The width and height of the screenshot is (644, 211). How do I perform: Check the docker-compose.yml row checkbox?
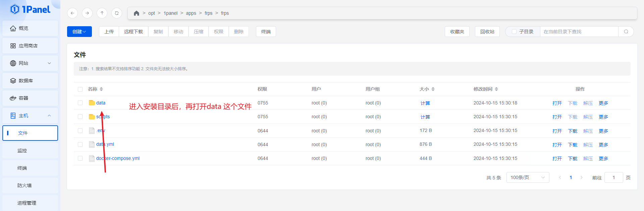pyautogui.click(x=80, y=158)
